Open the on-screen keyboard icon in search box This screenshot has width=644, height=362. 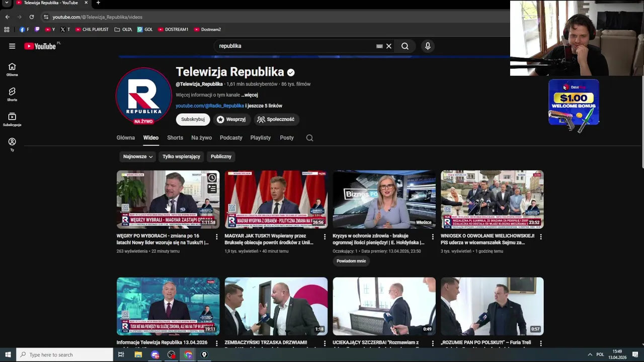(379, 46)
